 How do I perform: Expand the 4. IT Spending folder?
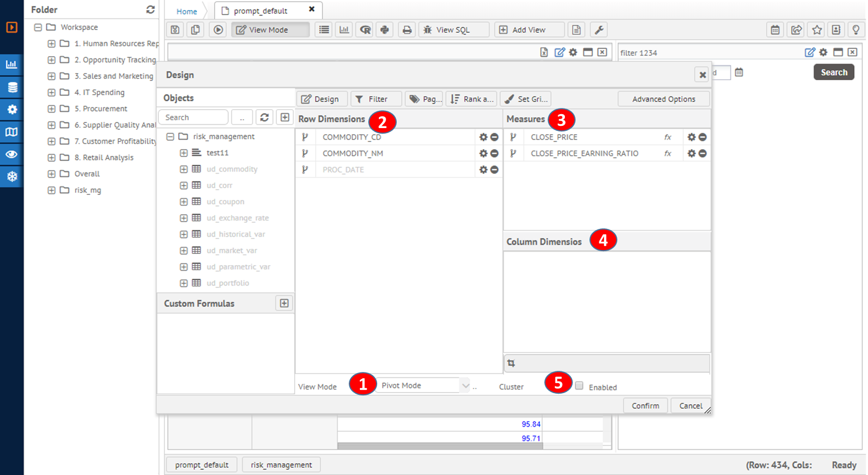click(51, 92)
